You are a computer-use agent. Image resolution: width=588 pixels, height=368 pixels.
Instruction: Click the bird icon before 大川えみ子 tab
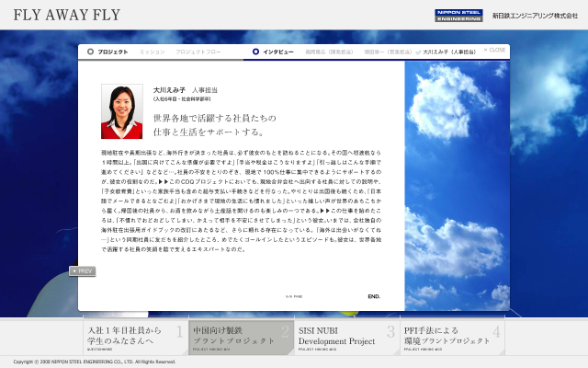[x=415, y=52]
